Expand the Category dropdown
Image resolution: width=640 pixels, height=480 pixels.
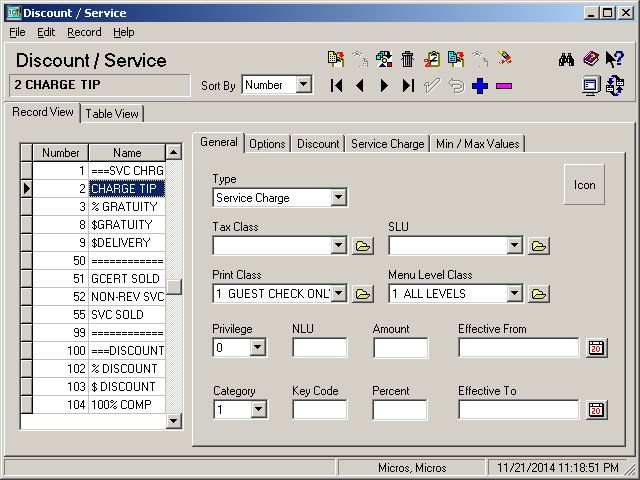pos(258,409)
